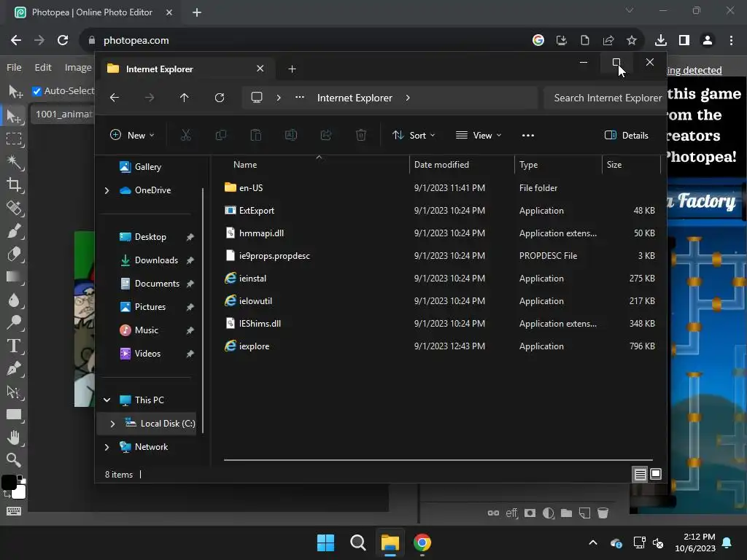Select the Hand tool in Photopea

(x=15, y=437)
